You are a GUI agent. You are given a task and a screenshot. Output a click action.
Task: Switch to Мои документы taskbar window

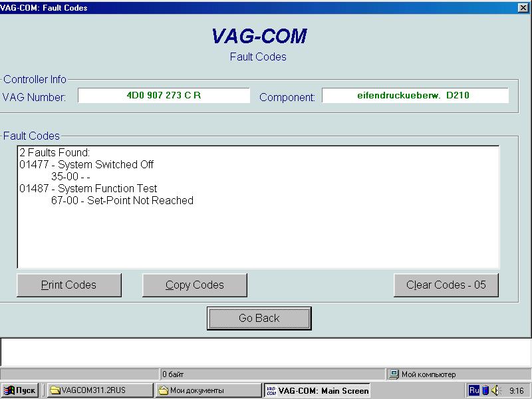[x=208, y=390]
